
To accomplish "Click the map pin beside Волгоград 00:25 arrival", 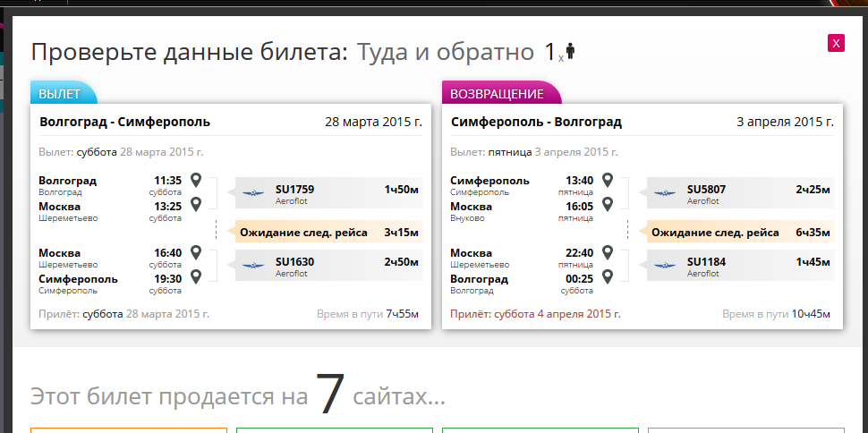I will click(x=608, y=277).
